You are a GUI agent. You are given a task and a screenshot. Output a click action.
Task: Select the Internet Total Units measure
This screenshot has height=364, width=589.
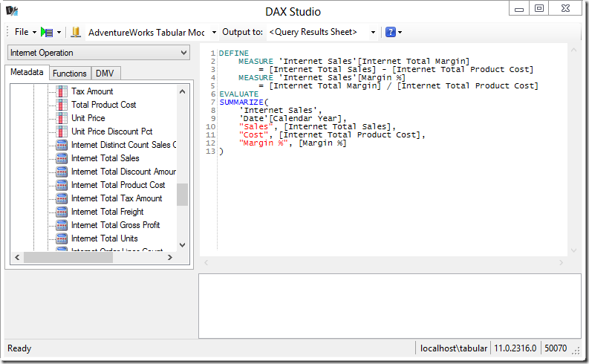coord(105,238)
